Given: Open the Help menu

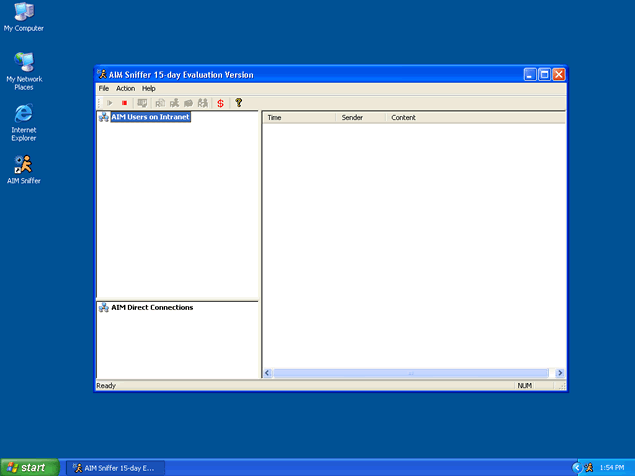Looking at the screenshot, I should pyautogui.click(x=148, y=88).
